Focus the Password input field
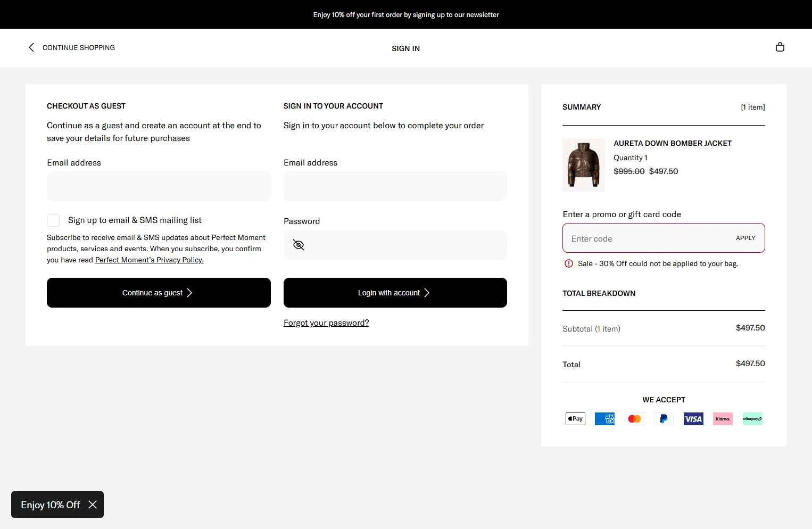This screenshot has height=529, width=812. click(395, 245)
